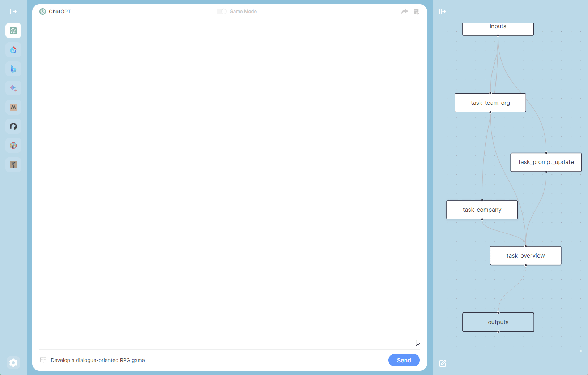Select the black horse-head bot icon
The height and width of the screenshot is (375, 588).
point(13,126)
